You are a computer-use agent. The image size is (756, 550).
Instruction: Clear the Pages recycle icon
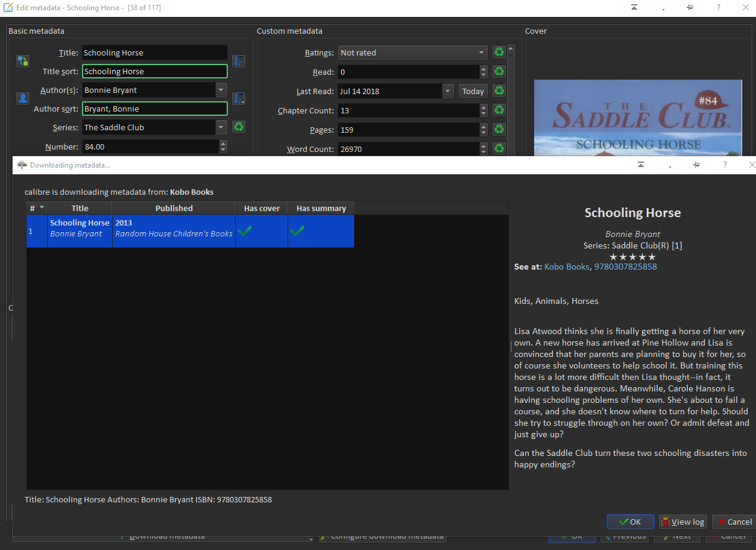pyautogui.click(x=499, y=130)
